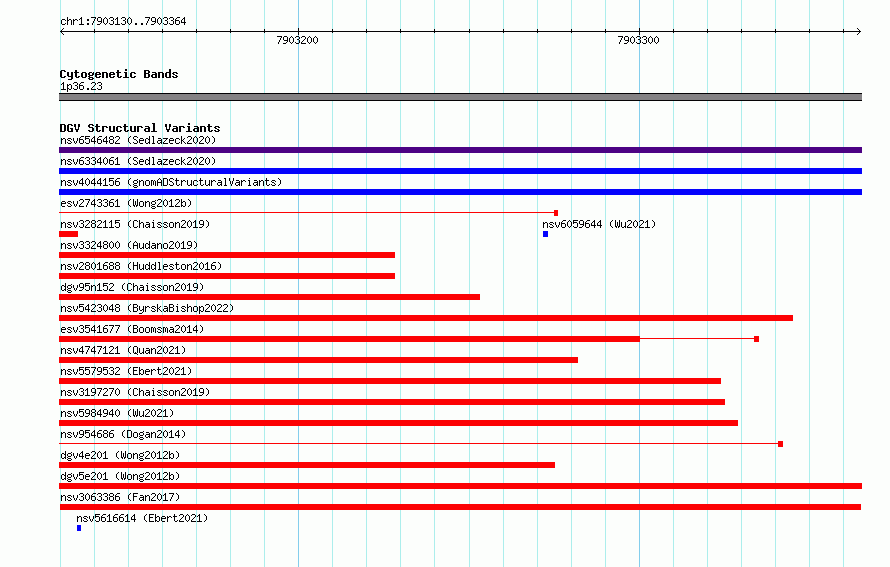Click the nsv6546482 (Sedlazeck2020) label

[138, 140]
